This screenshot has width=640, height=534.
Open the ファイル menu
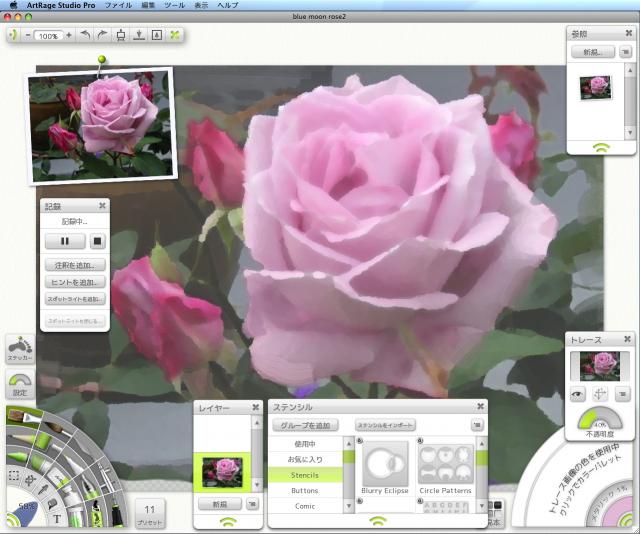[x=118, y=5]
